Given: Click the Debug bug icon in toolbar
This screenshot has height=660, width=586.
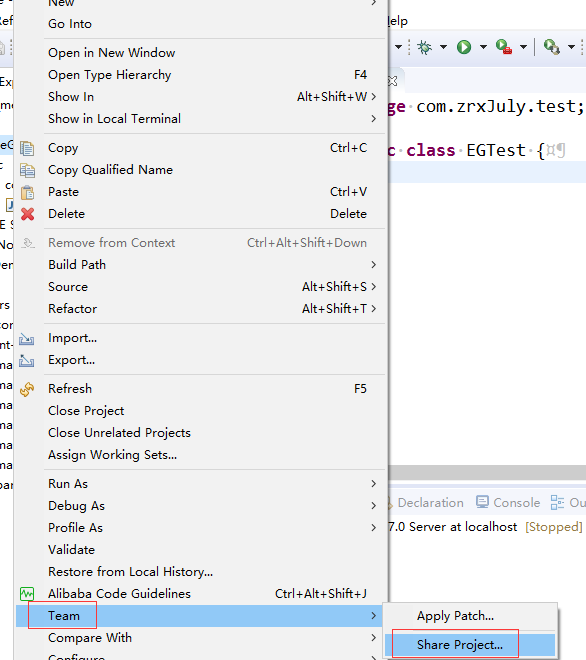Looking at the screenshot, I should [x=424, y=47].
